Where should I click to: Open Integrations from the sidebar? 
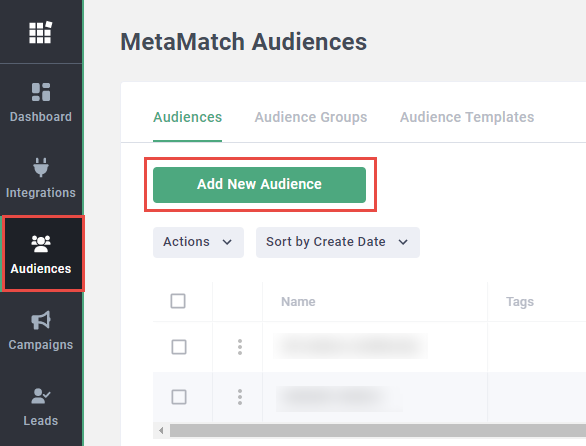click(x=41, y=178)
